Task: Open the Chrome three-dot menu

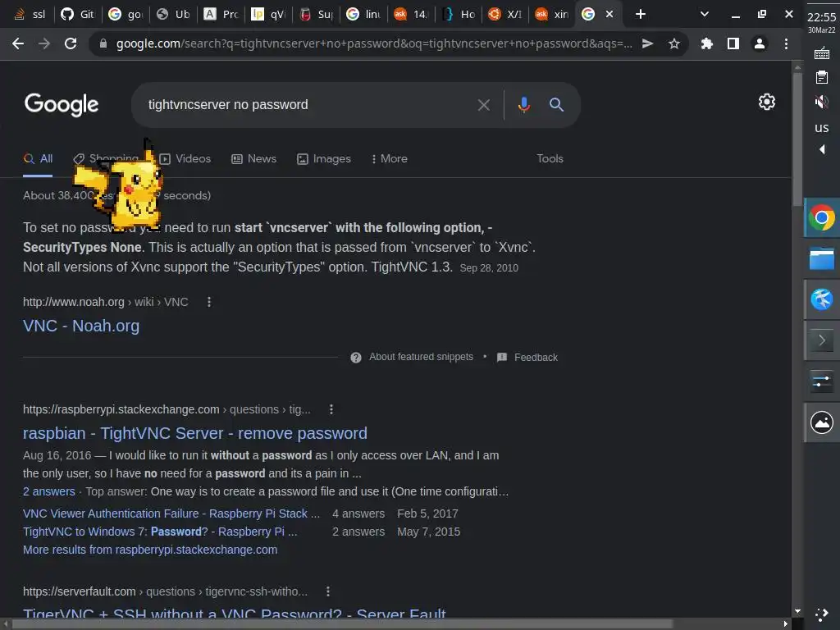Action: (786, 43)
